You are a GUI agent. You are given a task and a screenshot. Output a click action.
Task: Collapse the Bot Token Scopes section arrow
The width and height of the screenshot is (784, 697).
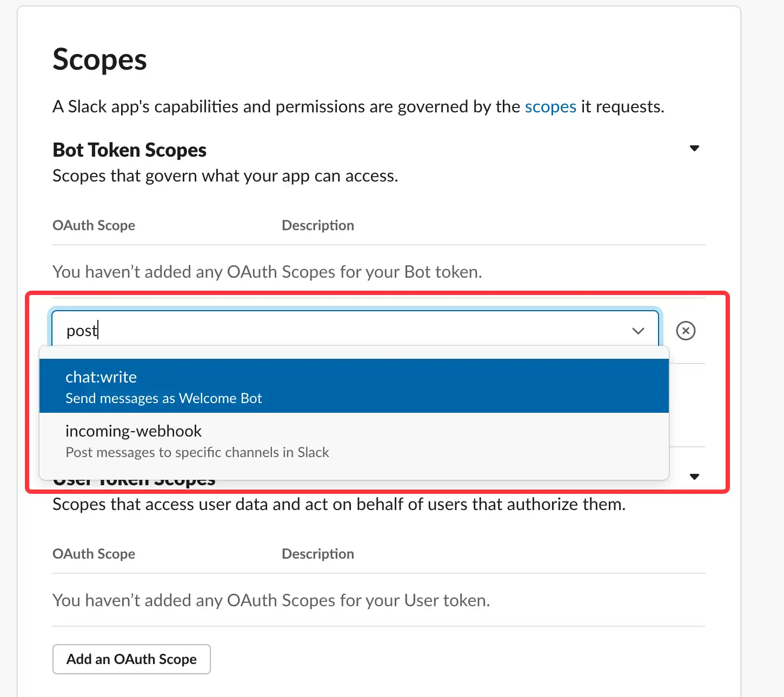click(695, 148)
